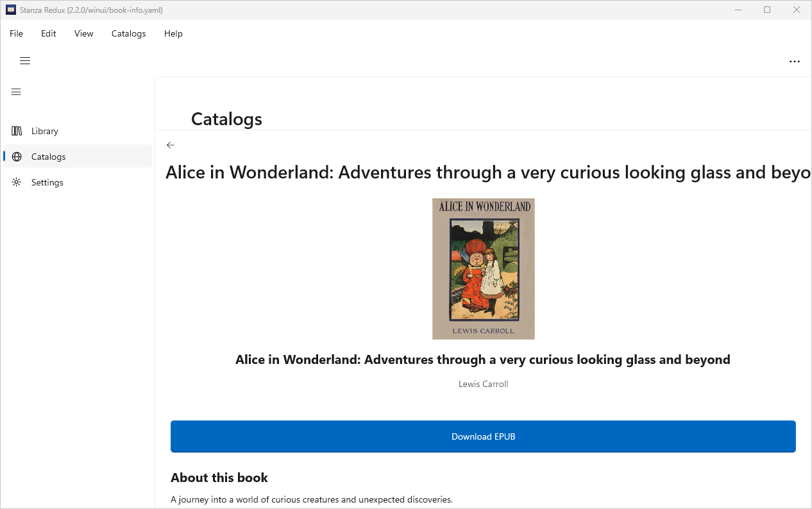Click the Alice in Wonderland cover image
Viewport: 812px width, 509px height.
[x=484, y=269]
